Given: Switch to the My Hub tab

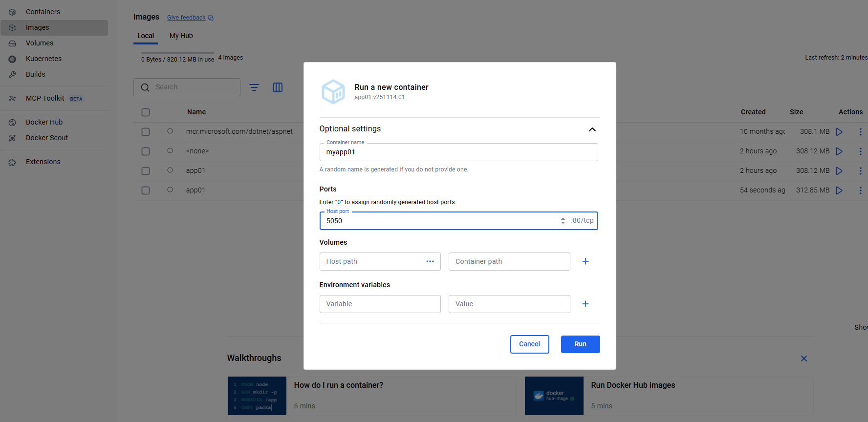Looking at the screenshot, I should tap(181, 36).
